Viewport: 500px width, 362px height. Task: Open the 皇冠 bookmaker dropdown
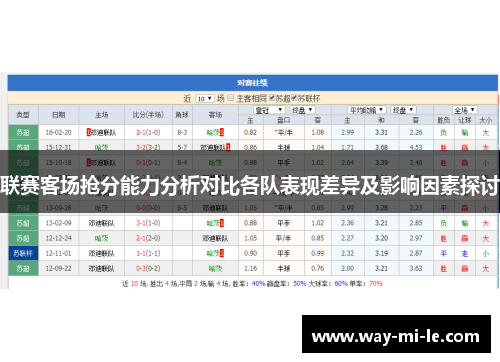(269, 110)
